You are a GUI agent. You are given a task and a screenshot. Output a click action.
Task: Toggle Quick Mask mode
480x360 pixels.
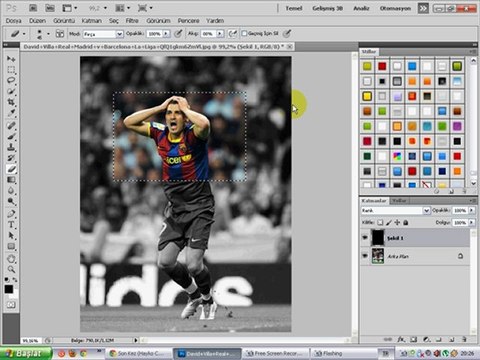point(11,305)
